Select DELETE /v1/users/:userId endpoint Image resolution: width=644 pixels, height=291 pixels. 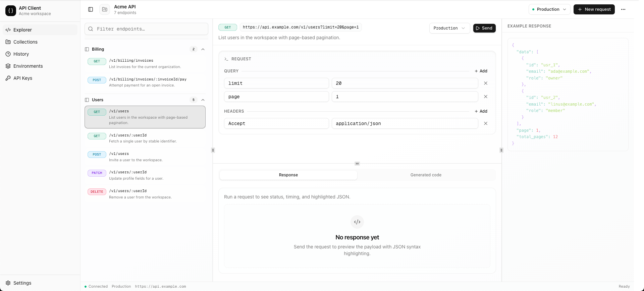[145, 194]
